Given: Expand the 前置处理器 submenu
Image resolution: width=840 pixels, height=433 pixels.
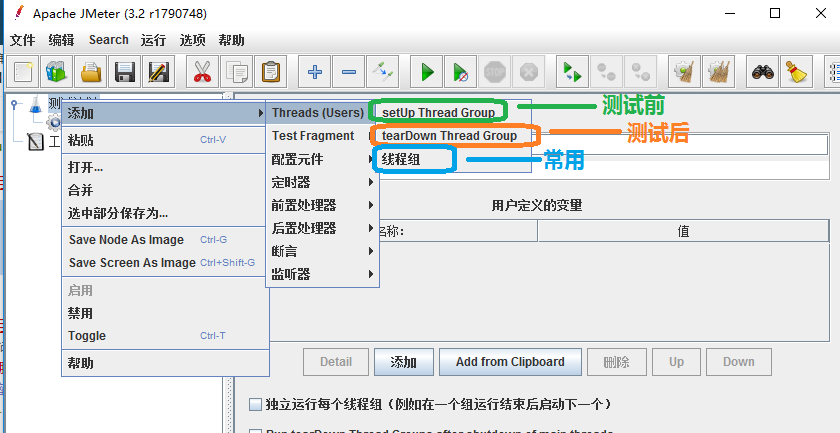Looking at the screenshot, I should click(x=322, y=205).
